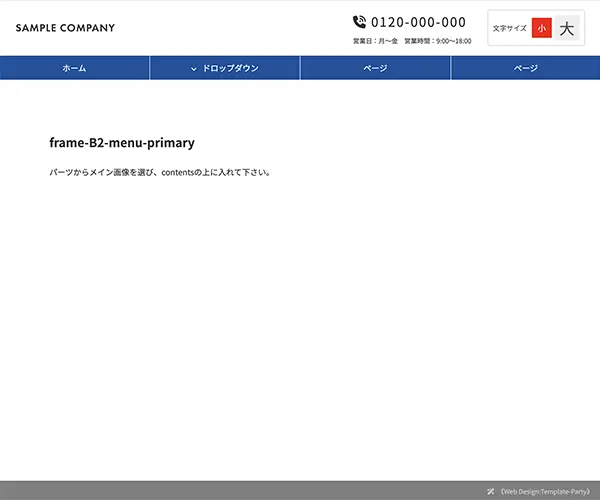Click the SAMPLE COMPANY logo
This screenshot has width=600, height=500.
65,28
